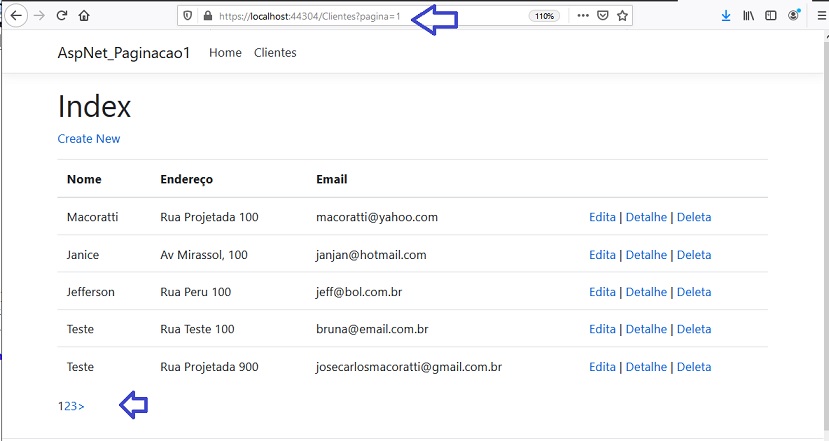This screenshot has height=441, width=829.
Task: Deleta the Jefferson client
Action: [694, 292]
